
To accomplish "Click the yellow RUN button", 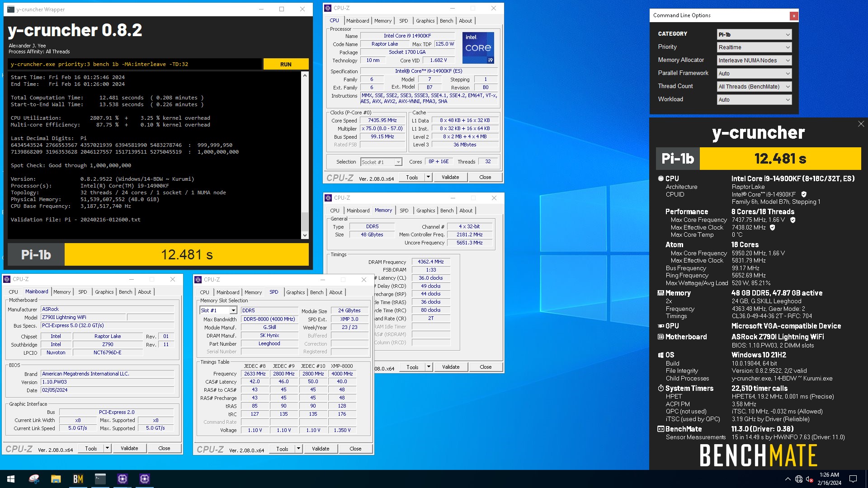I will point(286,64).
